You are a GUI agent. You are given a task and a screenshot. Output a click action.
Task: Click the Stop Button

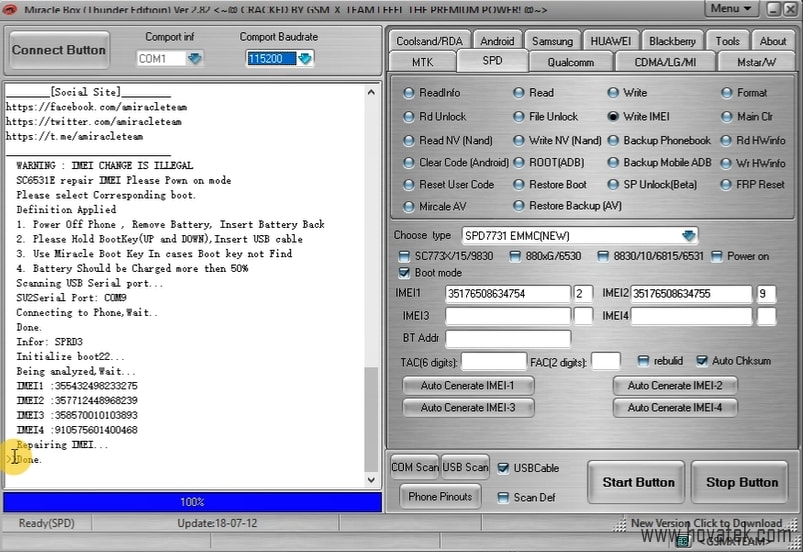740,482
